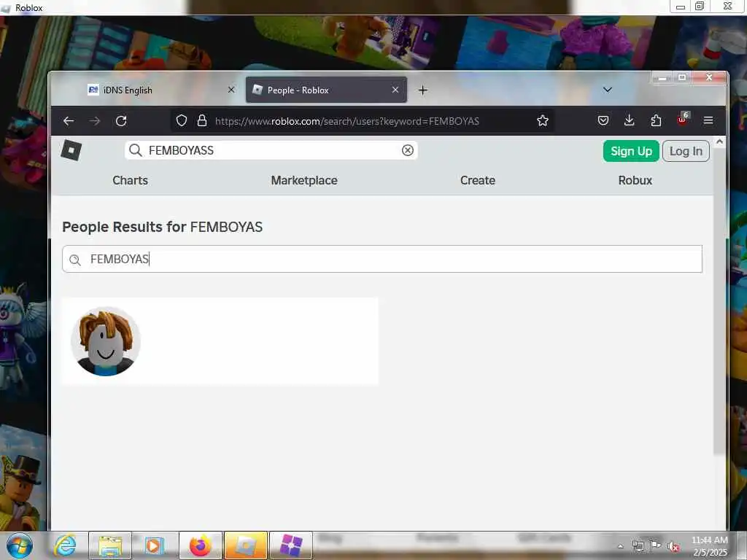The image size is (747, 560).
Task: Open the extensions puzzle icon
Action: 656,121
